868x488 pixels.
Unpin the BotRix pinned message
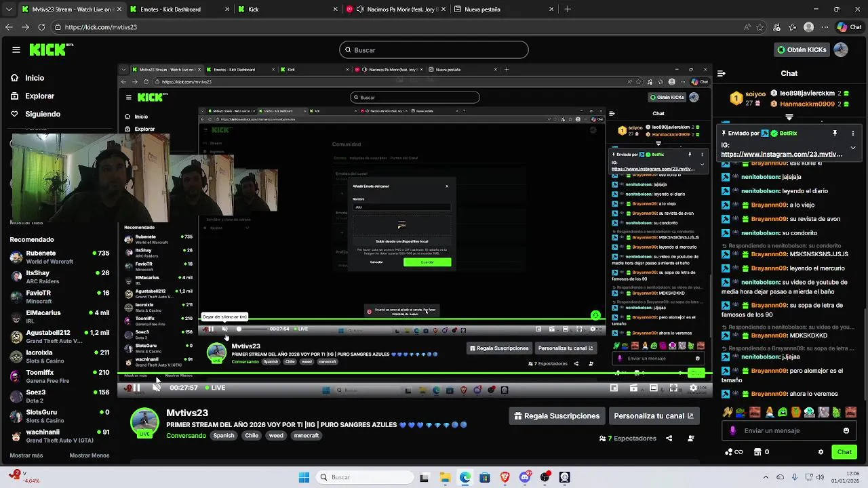835,134
